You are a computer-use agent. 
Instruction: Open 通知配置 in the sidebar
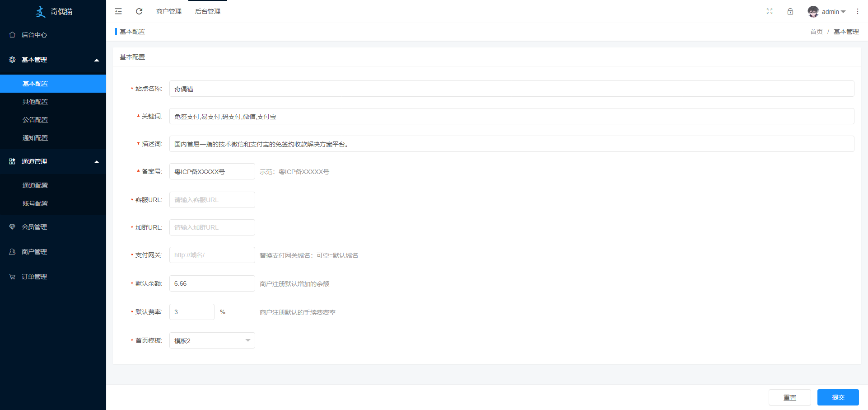[x=53, y=138]
